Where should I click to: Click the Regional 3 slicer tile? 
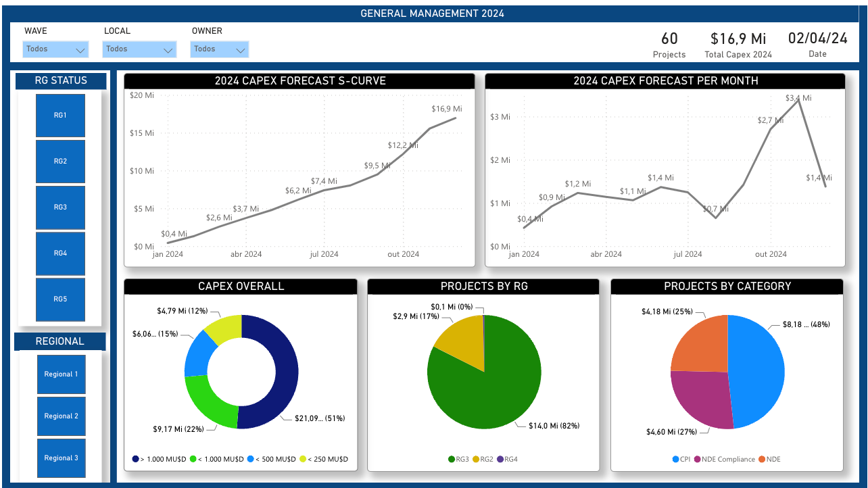61,458
